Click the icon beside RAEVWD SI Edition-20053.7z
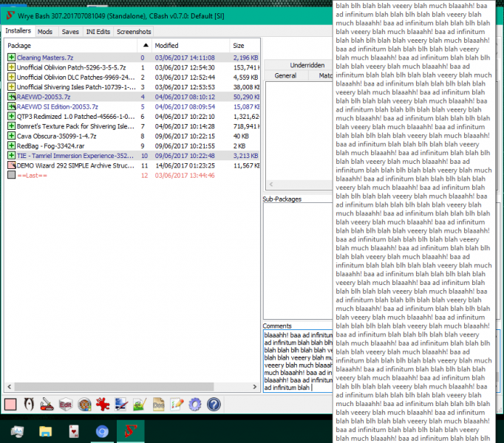The height and width of the screenshot is (443, 504). (x=12, y=106)
